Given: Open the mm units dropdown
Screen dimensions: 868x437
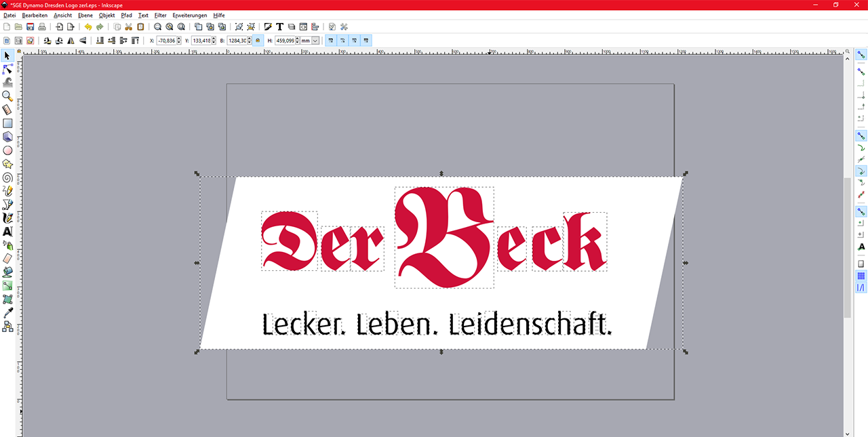Looking at the screenshot, I should tap(315, 41).
